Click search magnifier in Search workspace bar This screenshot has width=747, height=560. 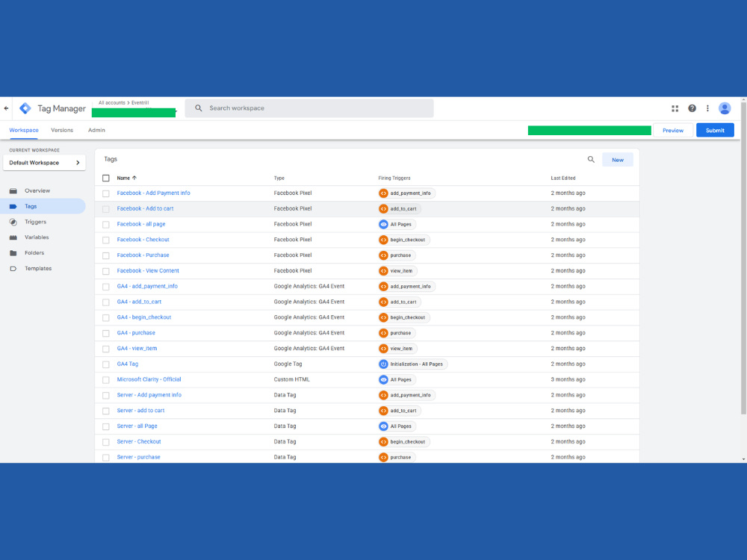pos(199,108)
